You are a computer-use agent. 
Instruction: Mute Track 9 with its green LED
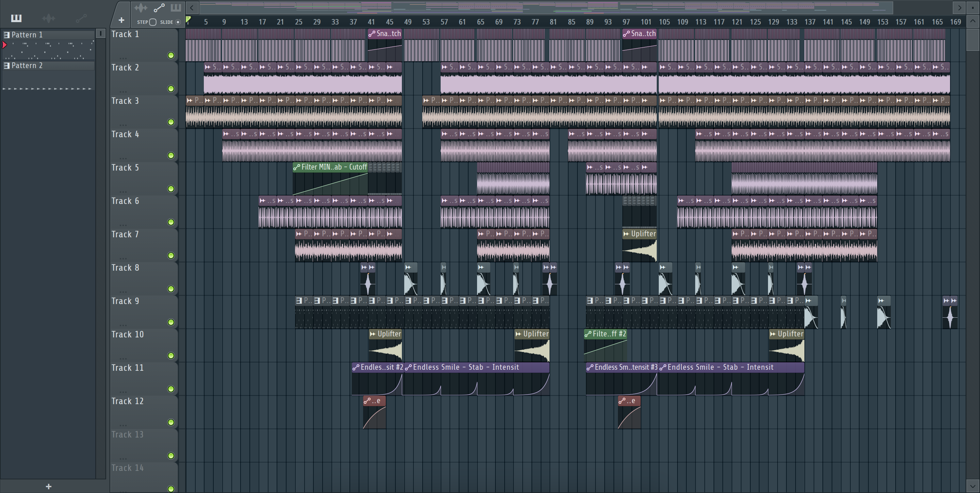pos(171,322)
